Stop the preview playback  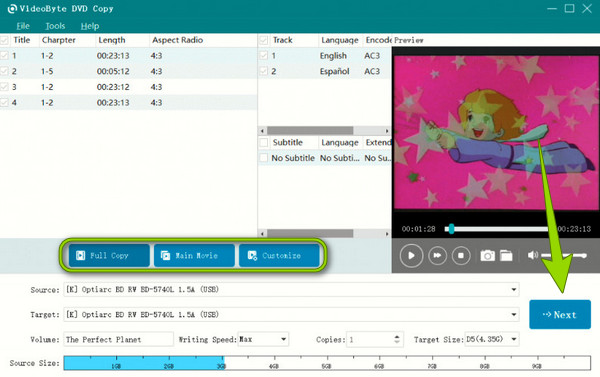pyautogui.click(x=461, y=255)
